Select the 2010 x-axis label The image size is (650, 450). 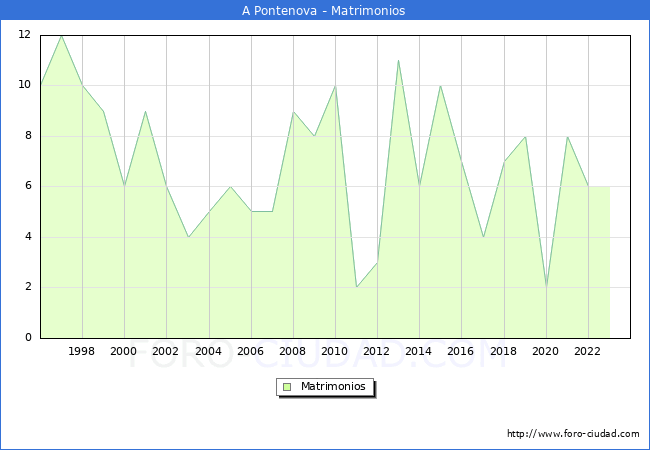click(335, 352)
